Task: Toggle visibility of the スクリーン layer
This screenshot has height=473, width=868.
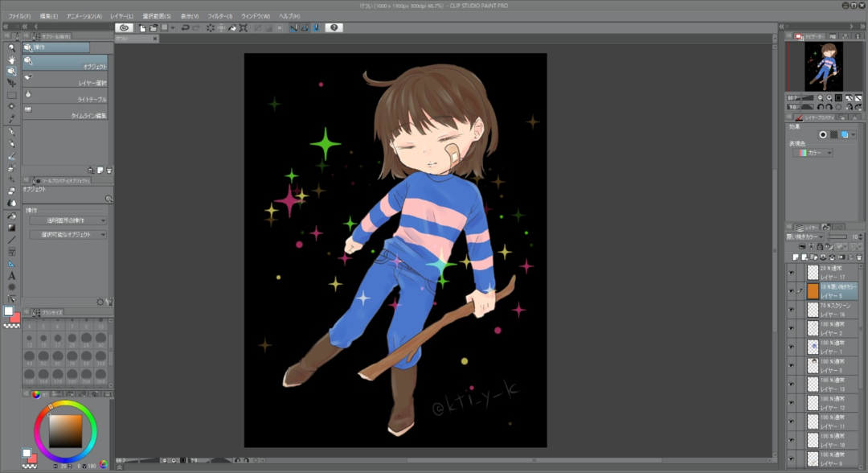Action: pos(792,309)
